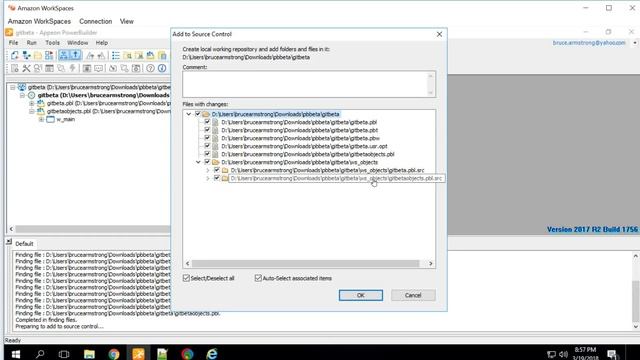Screen dimensions: 640x360
Task: Open Internet Explorer from taskbar
Action: [211, 354]
